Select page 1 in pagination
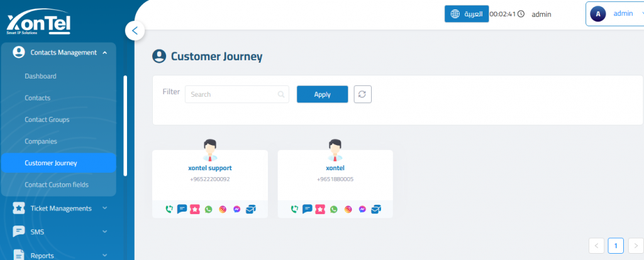644x260 pixels. [x=616, y=246]
